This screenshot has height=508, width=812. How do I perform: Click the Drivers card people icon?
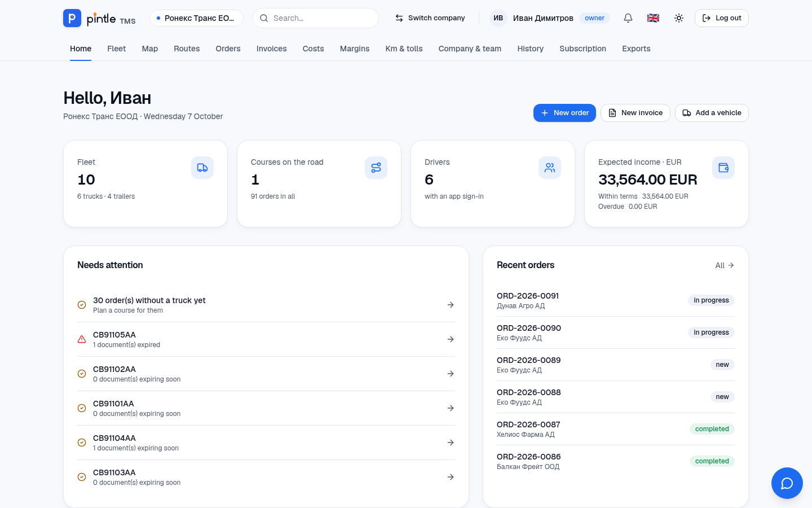550,168
